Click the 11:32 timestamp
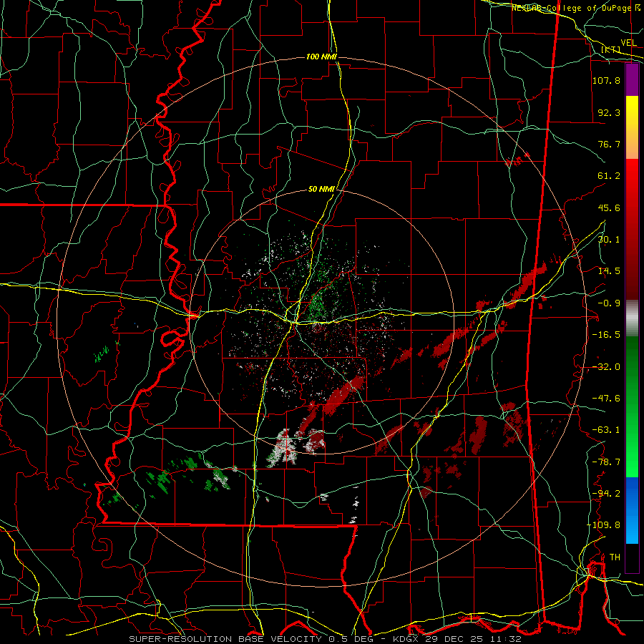The image size is (644, 644). [x=507, y=639]
